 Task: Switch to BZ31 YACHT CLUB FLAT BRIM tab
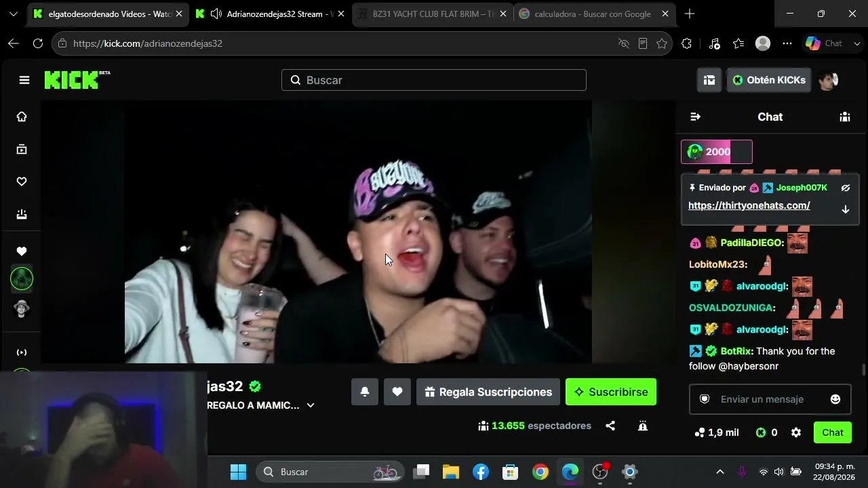click(433, 14)
